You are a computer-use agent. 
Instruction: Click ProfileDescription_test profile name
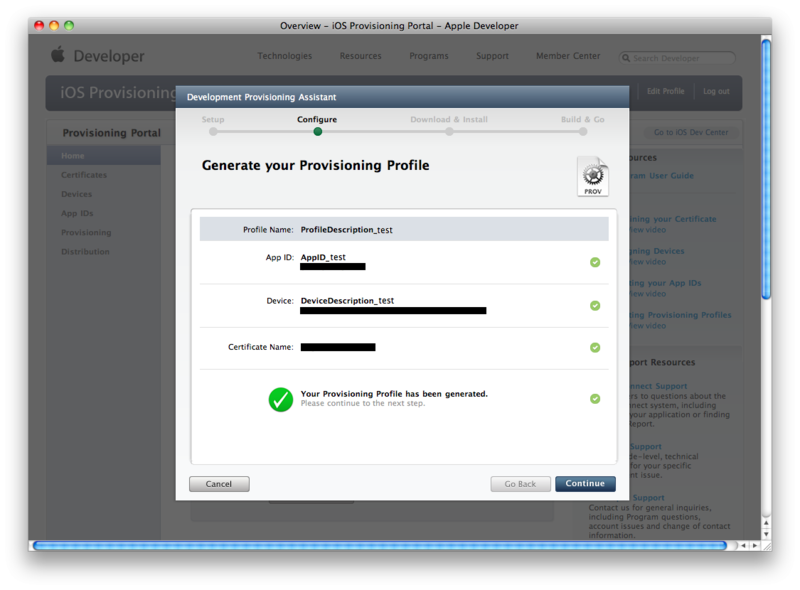[346, 230]
